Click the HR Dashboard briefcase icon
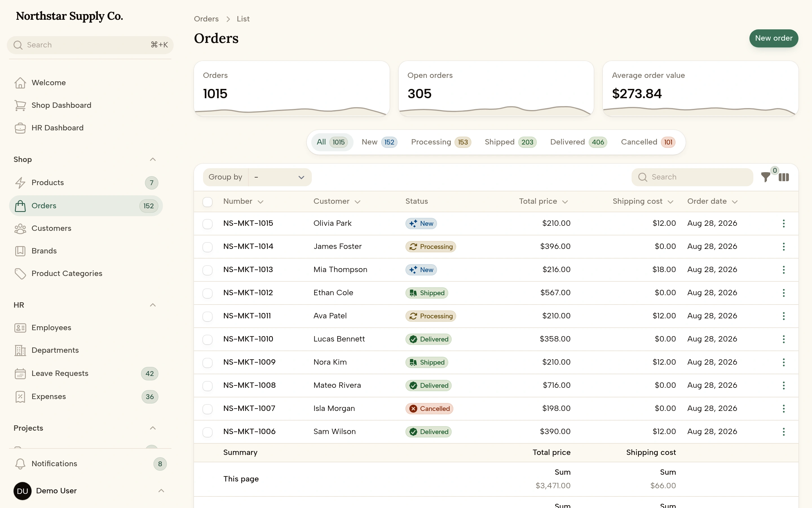 click(x=20, y=128)
